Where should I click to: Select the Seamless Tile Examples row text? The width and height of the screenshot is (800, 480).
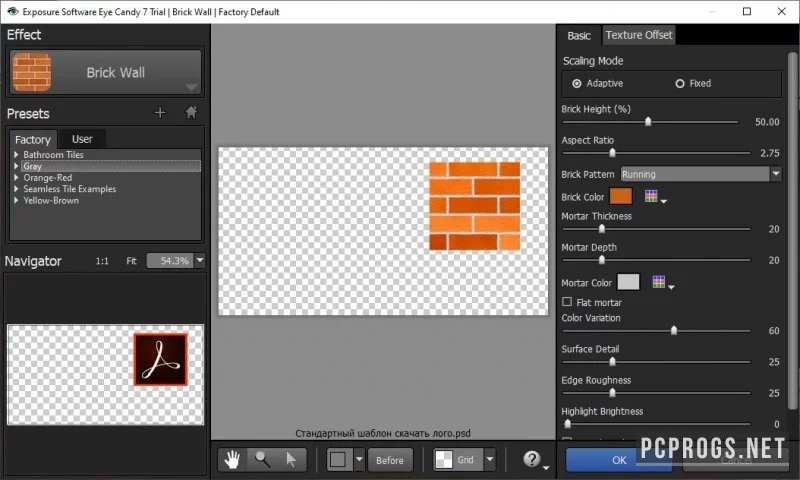click(69, 189)
